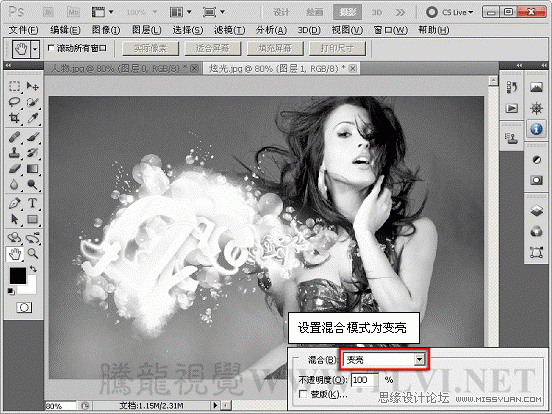The image size is (552, 414).
Task: Select the Blur tool
Action: tap(14, 184)
